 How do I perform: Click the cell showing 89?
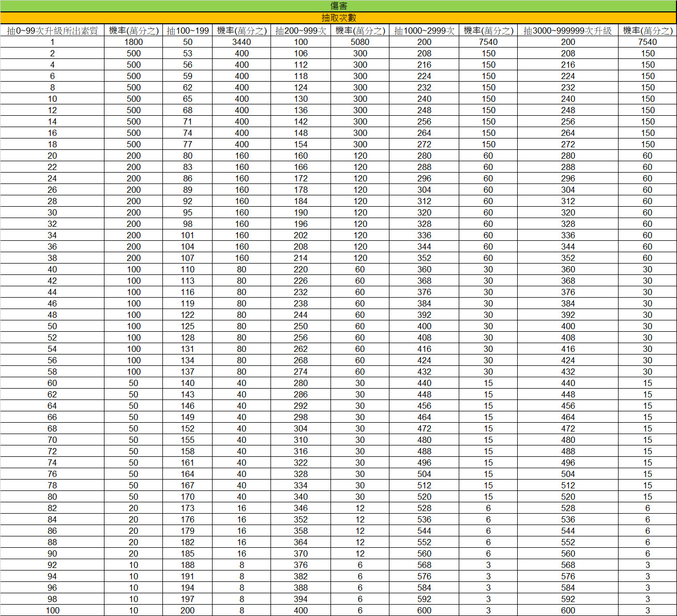click(x=187, y=190)
